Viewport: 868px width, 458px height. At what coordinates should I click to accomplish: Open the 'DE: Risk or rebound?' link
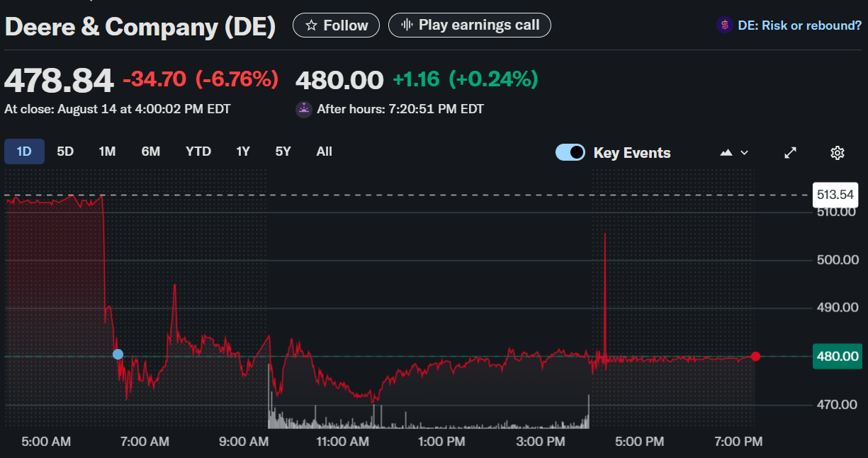799,25
